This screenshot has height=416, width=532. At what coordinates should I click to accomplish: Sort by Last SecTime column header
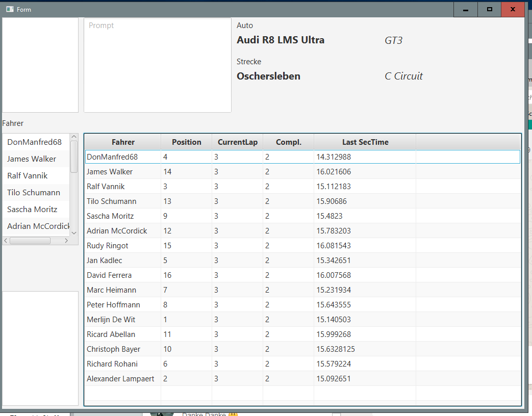(365, 142)
